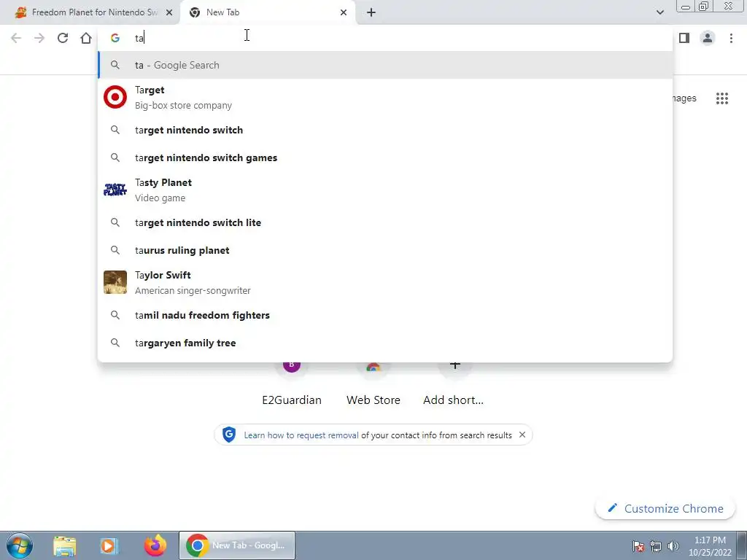Pick 'targaryen family tree' suggestion
The image size is (747, 560).
[x=385, y=343]
